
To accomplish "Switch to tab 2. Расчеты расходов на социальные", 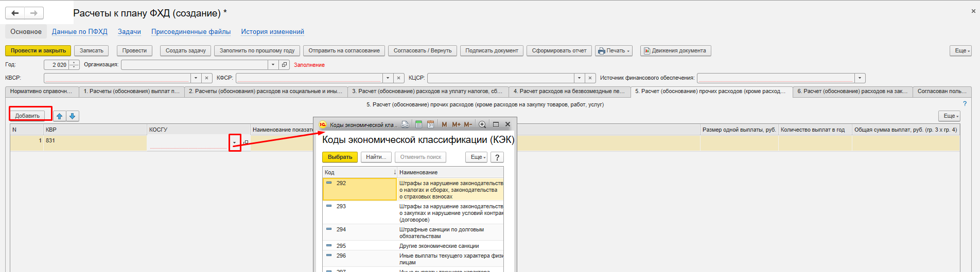I will point(266,92).
